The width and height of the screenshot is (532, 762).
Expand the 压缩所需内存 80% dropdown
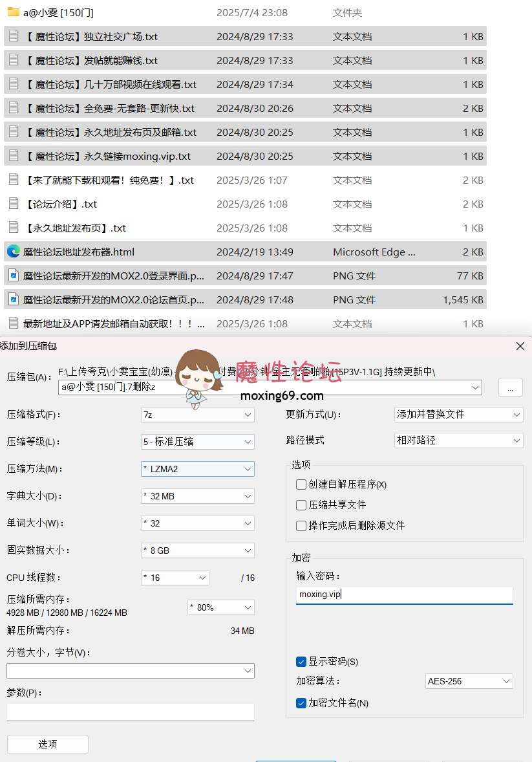click(x=221, y=607)
